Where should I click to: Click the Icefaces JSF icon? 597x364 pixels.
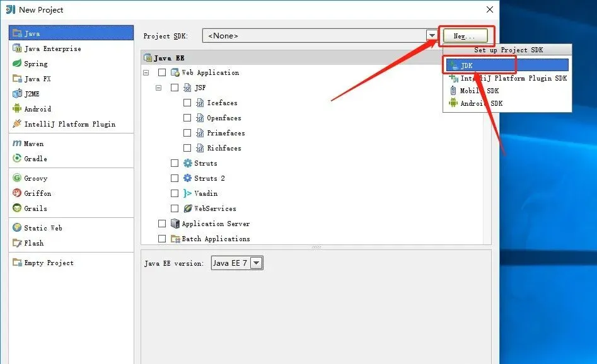[200, 103]
